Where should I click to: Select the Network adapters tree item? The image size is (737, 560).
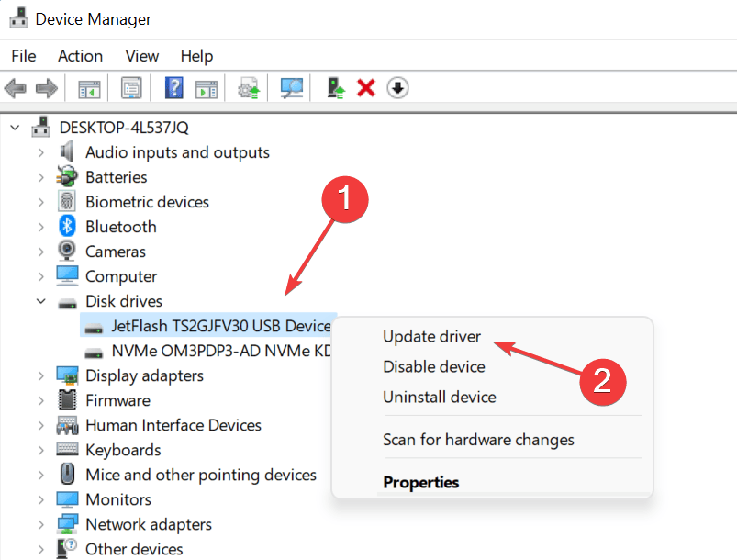click(x=148, y=524)
